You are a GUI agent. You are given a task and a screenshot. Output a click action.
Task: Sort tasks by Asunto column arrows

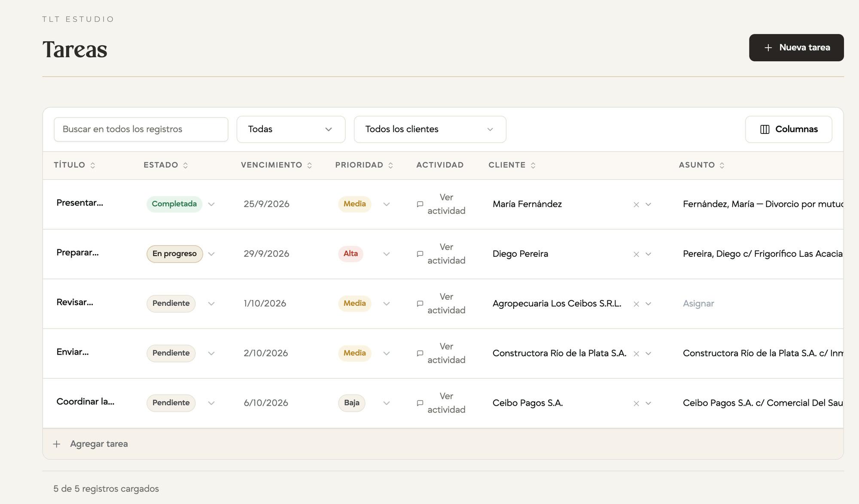click(x=722, y=165)
